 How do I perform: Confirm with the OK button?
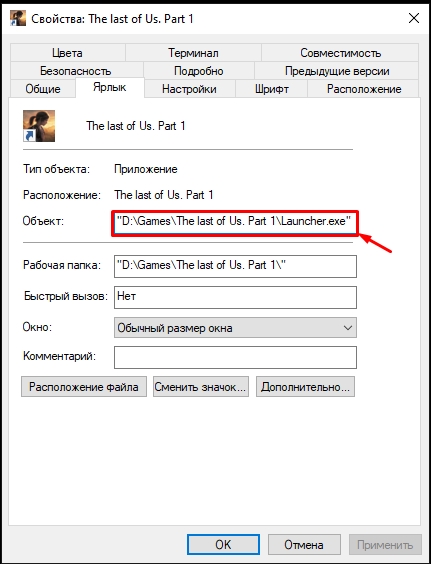[x=223, y=544]
